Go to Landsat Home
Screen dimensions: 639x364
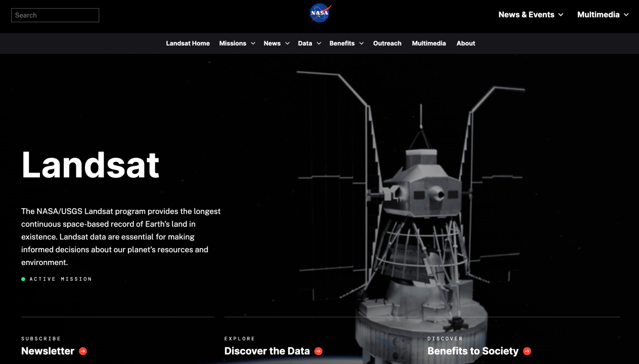coord(188,43)
